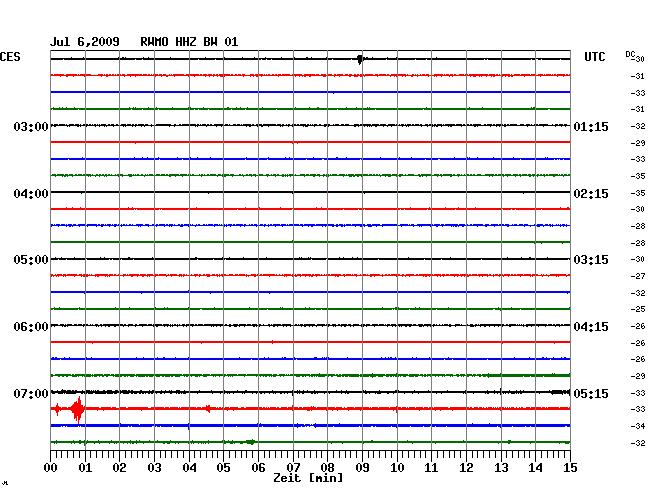Click the 09 tick label on time axis
The height and width of the screenshot is (494, 650).
coord(362,468)
